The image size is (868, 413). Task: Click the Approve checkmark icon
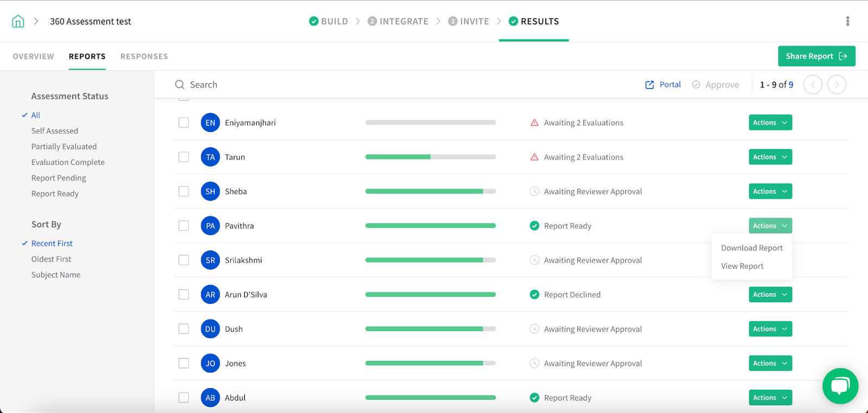point(696,85)
